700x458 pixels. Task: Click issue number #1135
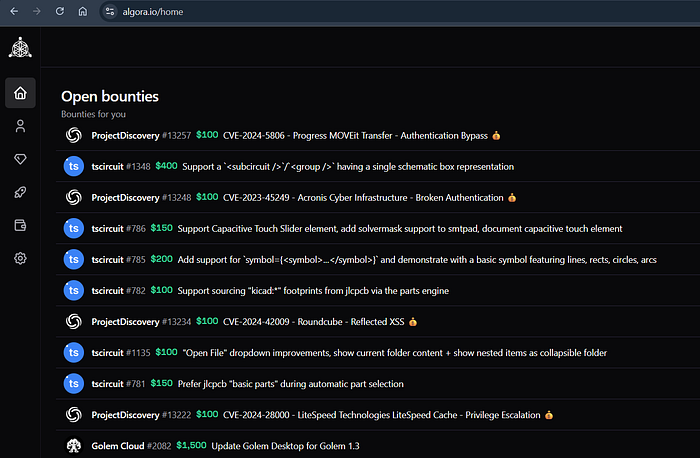pyautogui.click(x=138, y=353)
